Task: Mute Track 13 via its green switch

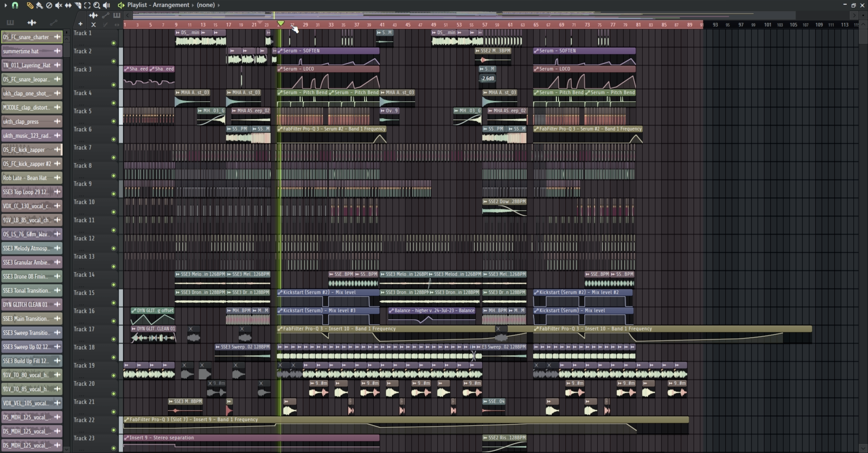Action: pos(114,267)
